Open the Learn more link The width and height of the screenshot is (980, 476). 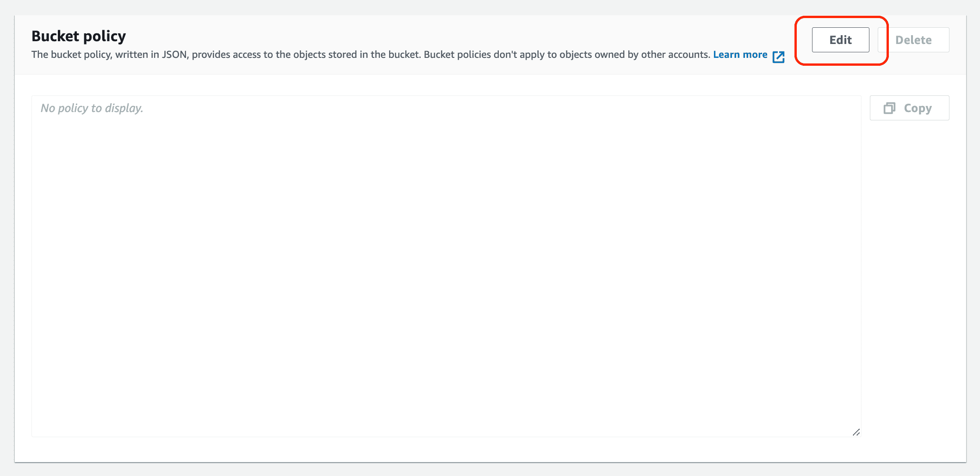[740, 55]
